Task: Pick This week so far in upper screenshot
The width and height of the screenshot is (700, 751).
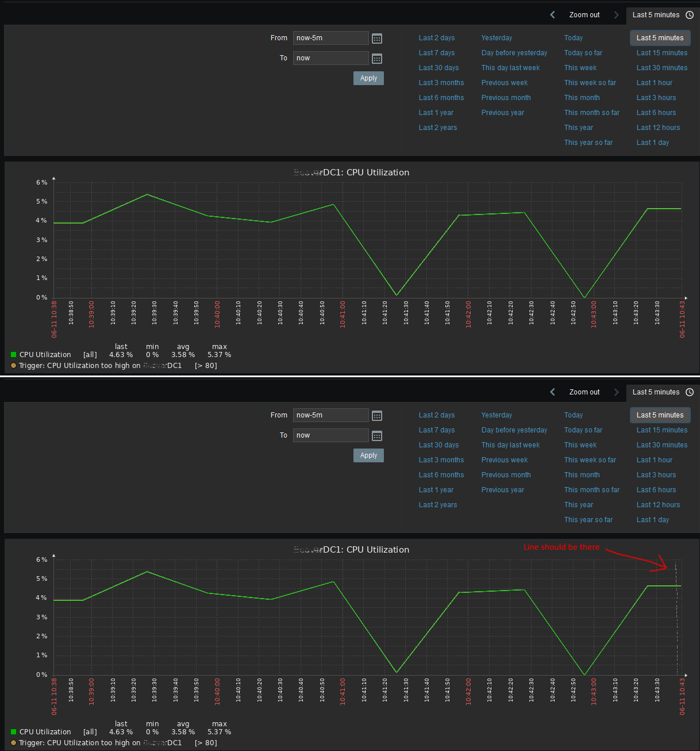Action: pos(590,83)
